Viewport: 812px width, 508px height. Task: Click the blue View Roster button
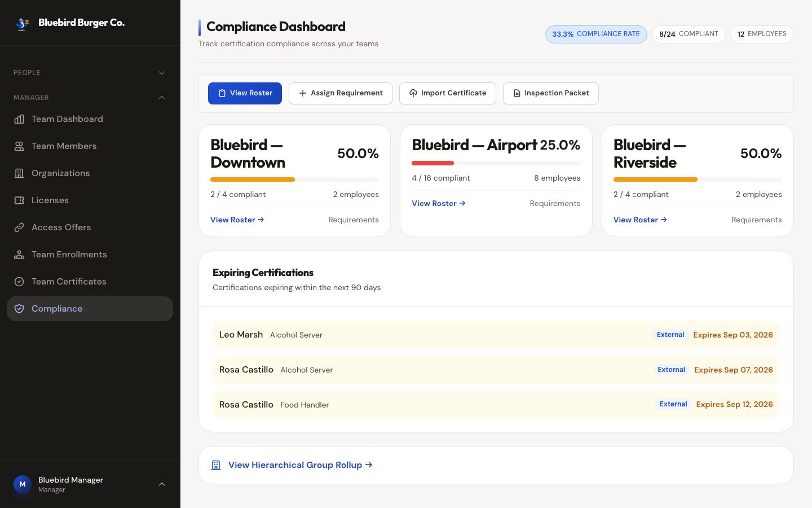[245, 93]
